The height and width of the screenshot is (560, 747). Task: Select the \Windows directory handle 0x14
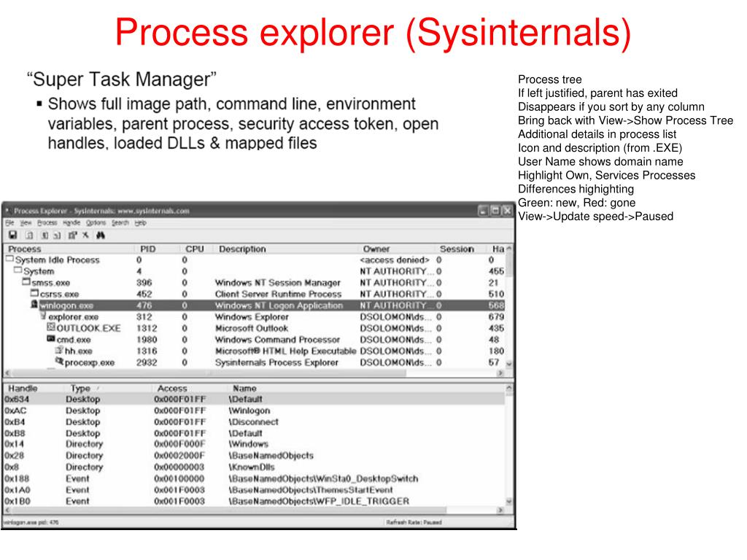[255, 444]
